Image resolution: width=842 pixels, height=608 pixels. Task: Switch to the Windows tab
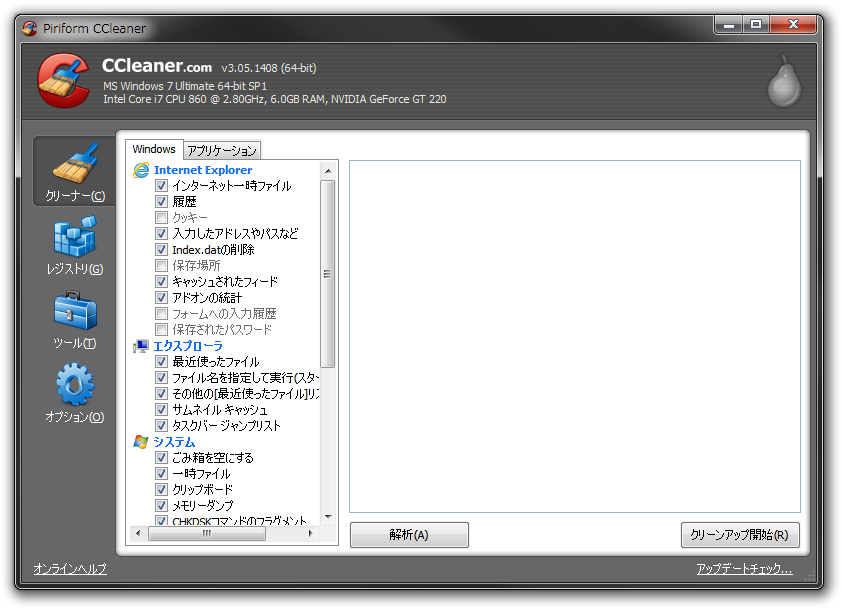coord(154,149)
